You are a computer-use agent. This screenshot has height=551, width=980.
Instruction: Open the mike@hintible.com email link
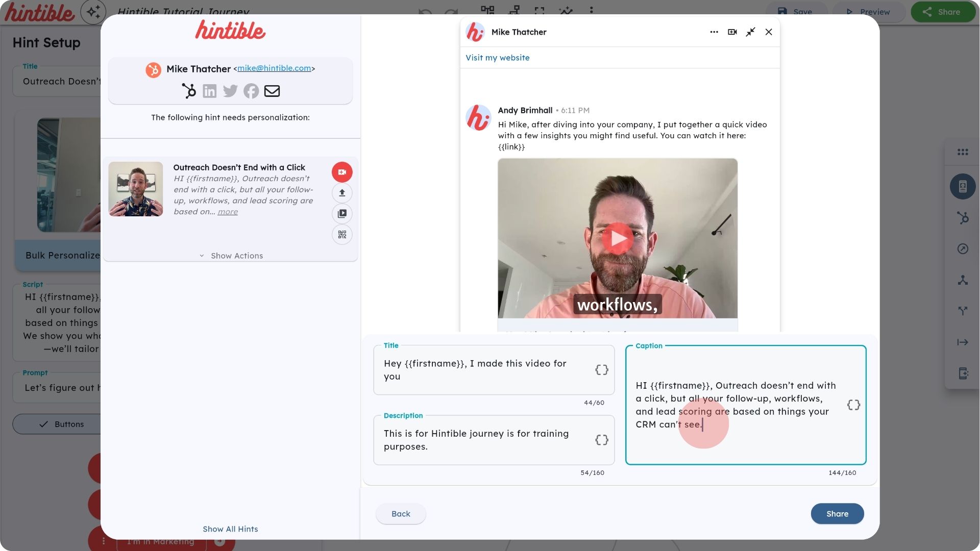274,68
